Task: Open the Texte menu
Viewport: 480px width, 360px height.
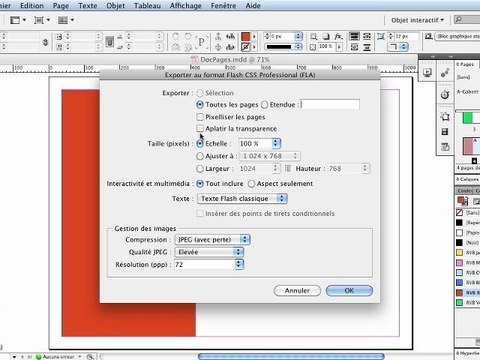Action: [88, 6]
